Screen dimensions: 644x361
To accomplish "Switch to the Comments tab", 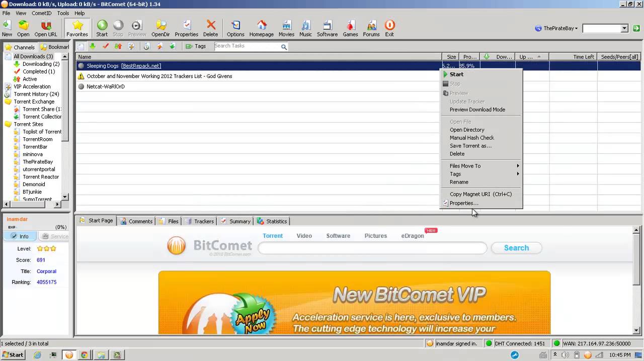I will 136,221.
